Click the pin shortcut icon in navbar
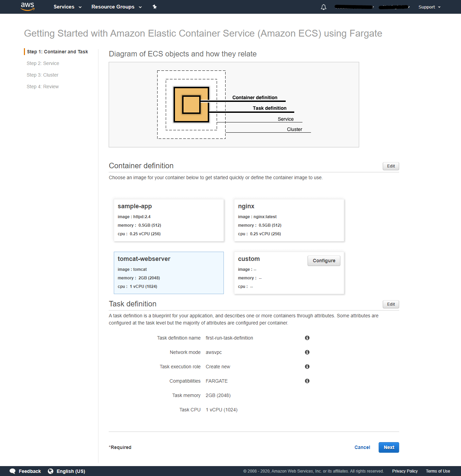This screenshot has height=476, width=461. [154, 7]
